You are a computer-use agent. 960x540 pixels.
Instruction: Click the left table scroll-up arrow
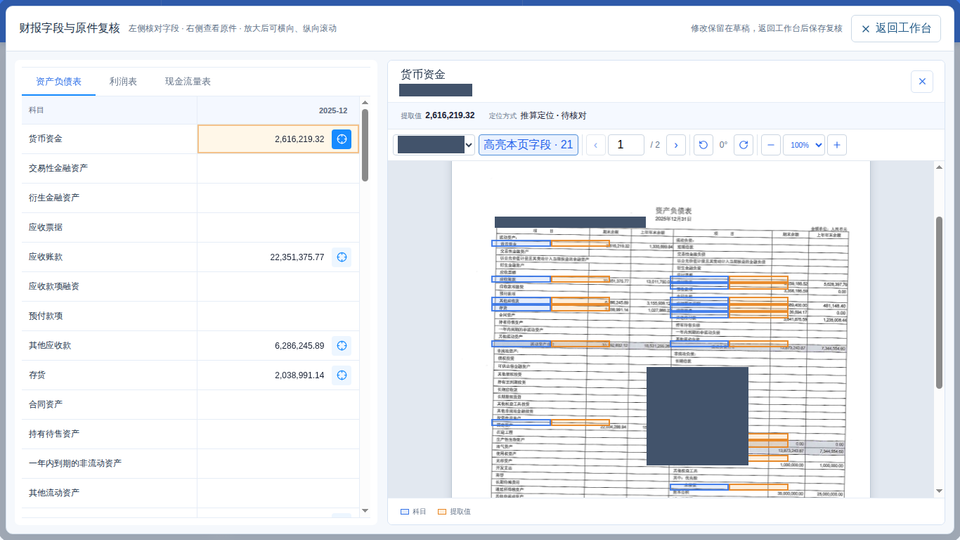(x=365, y=103)
